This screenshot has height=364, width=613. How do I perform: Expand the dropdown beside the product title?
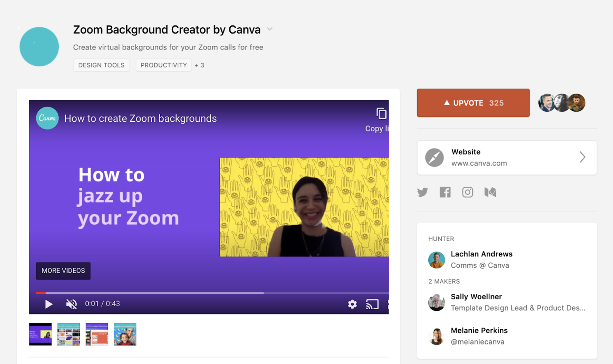coord(270,29)
